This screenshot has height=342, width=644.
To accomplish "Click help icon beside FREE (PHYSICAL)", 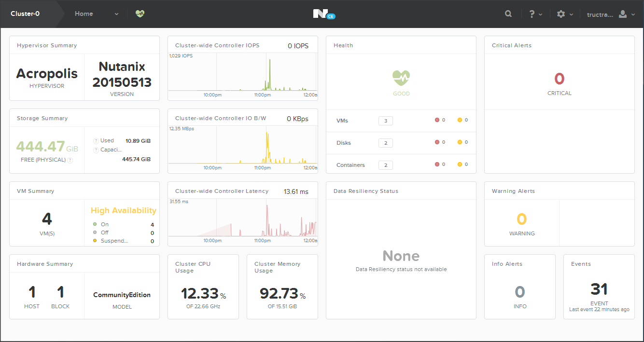I will pyautogui.click(x=70, y=160).
